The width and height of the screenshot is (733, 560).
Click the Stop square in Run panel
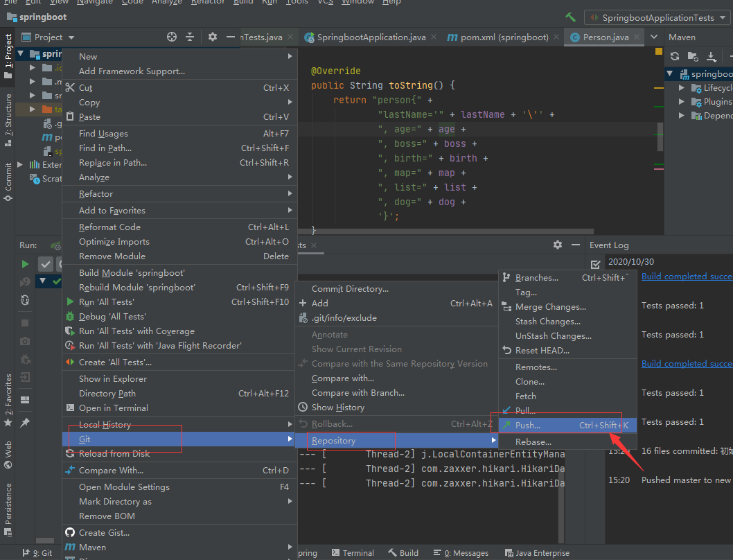pos(25,323)
